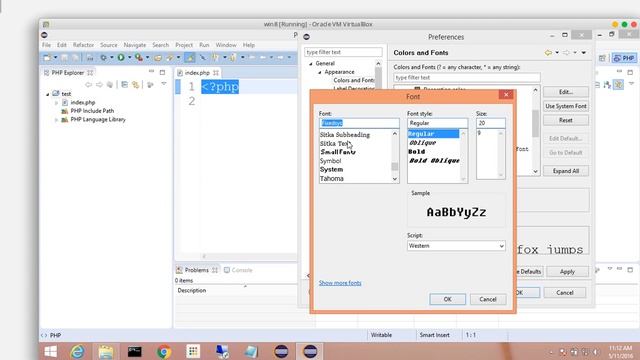Viewport: 640px width, 360px height.
Task: Click the Preferences tree filter text field
Action: click(343, 52)
